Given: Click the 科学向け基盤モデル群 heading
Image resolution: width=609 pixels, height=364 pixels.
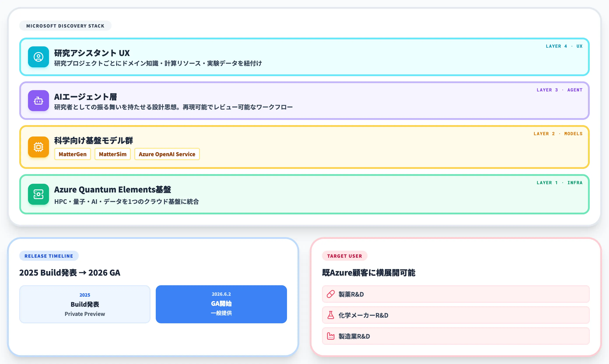Looking at the screenshot, I should (x=93, y=141).
